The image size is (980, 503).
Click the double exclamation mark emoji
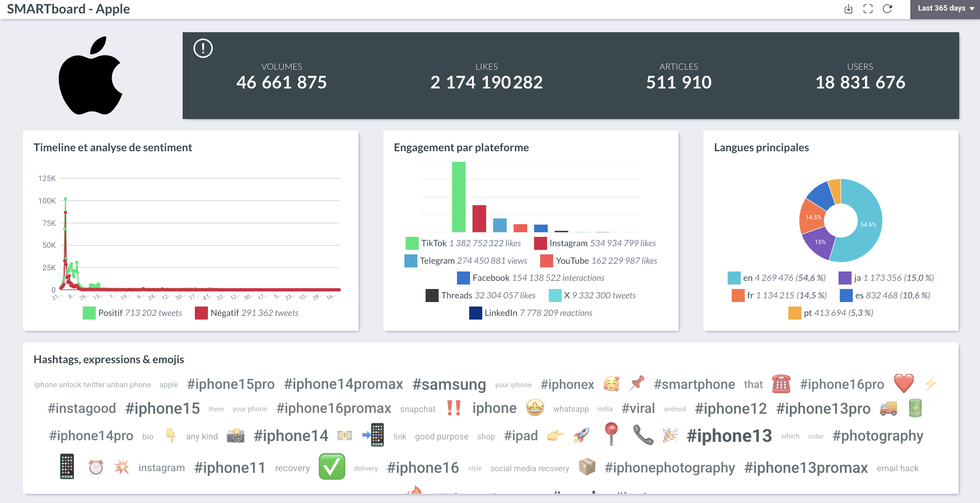tap(454, 408)
